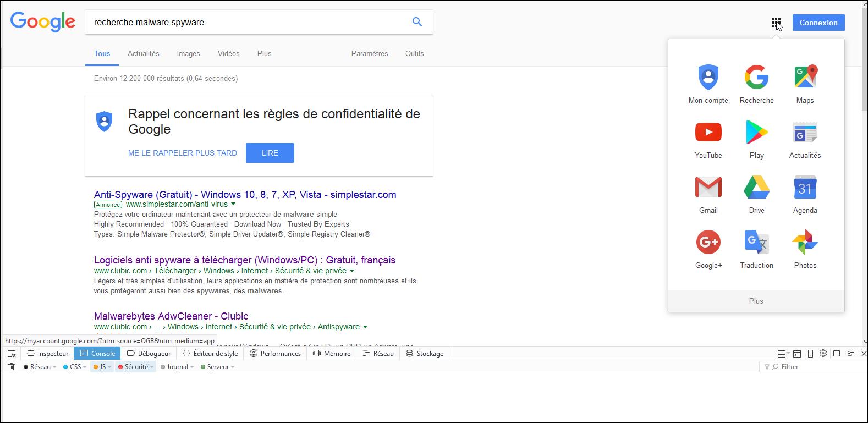Open the Actualités search tab
This screenshot has width=868, height=423.
tap(144, 53)
